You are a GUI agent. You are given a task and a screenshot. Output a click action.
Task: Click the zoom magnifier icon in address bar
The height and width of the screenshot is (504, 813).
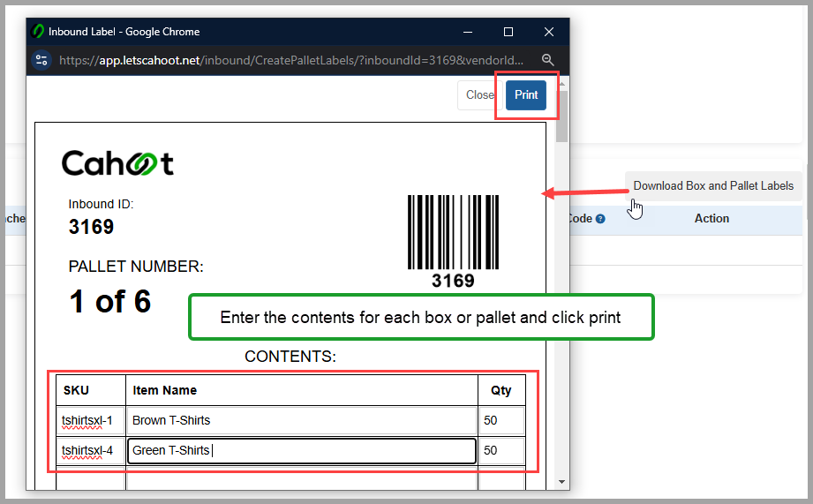[x=547, y=60]
